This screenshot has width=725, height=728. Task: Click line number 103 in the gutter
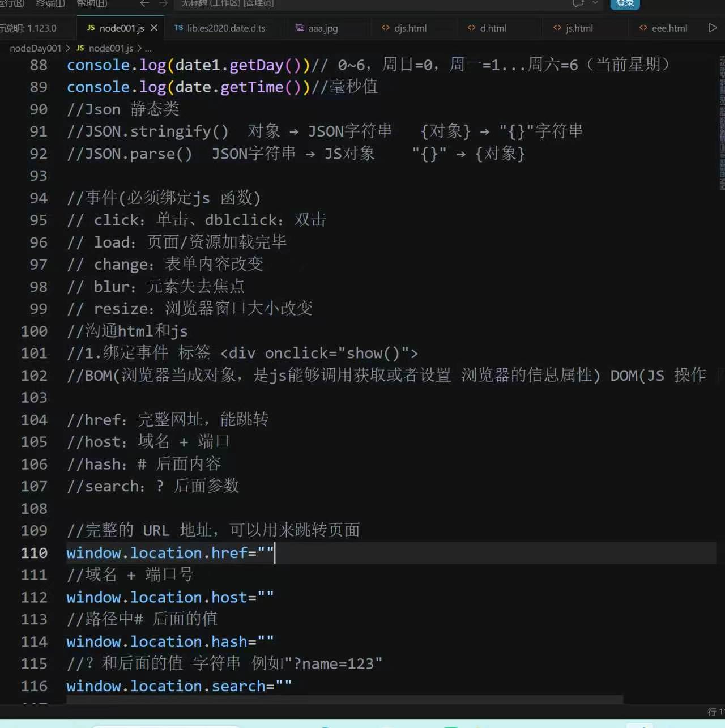coord(34,398)
